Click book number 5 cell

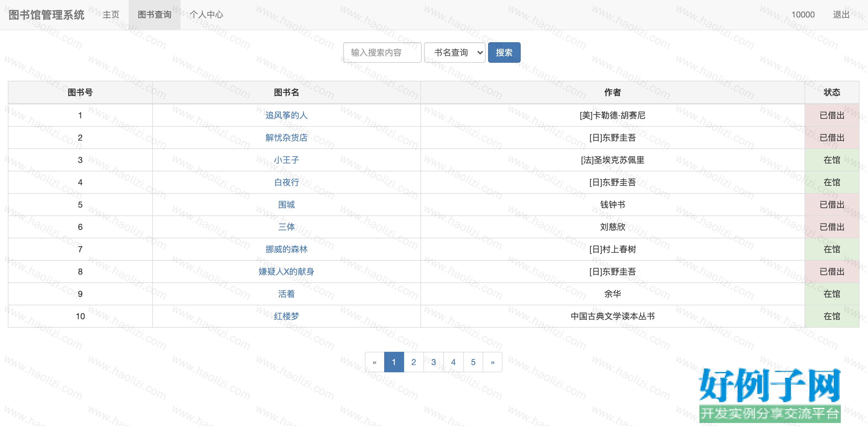(80, 205)
